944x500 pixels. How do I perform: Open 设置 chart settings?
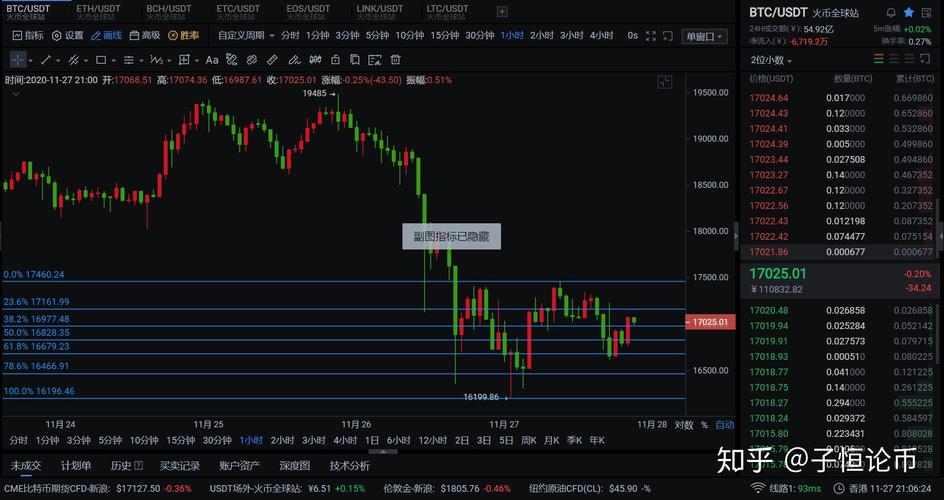69,35
